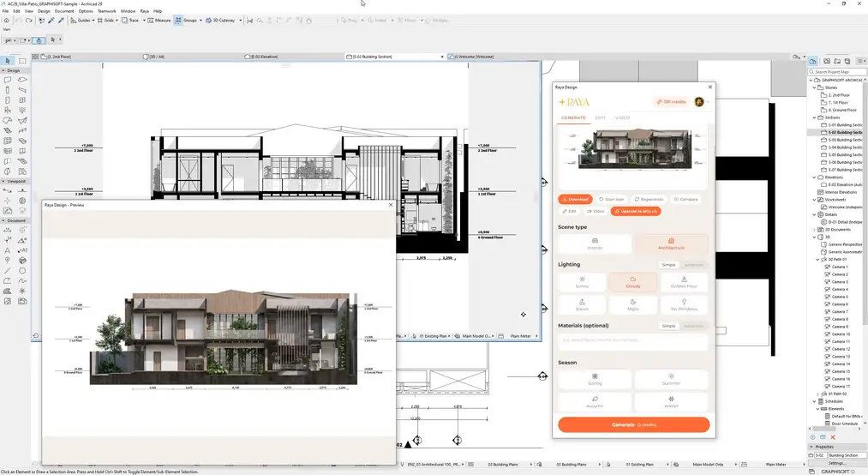Select the Marquee tool in the toolbox
This screenshot has height=475, width=868.
pyautogui.click(x=22, y=60)
